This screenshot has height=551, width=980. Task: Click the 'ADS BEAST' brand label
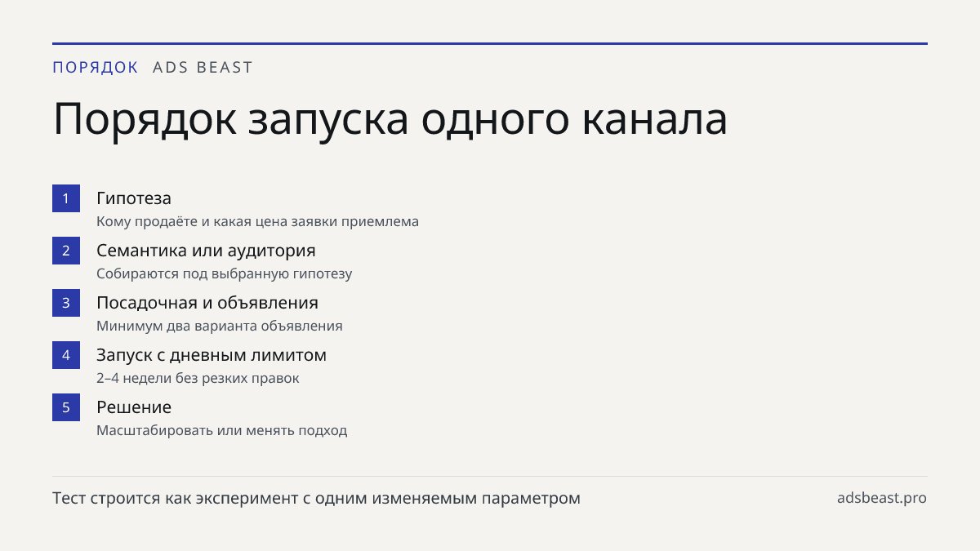(x=203, y=68)
